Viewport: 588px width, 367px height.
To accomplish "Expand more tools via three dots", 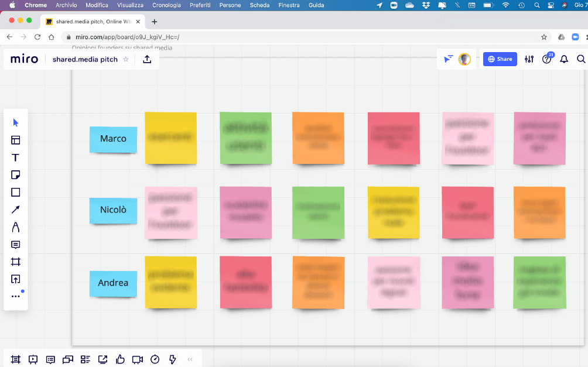I will click(x=16, y=296).
